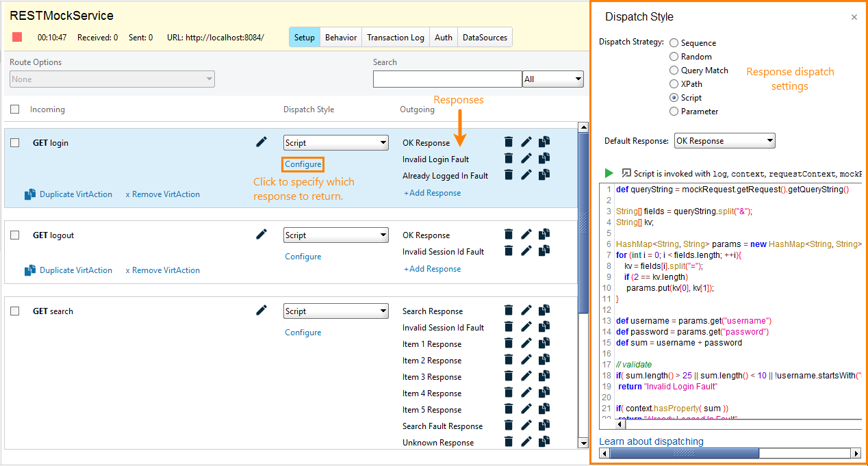
Task: Open the Route Options dropdown
Action: [112, 79]
